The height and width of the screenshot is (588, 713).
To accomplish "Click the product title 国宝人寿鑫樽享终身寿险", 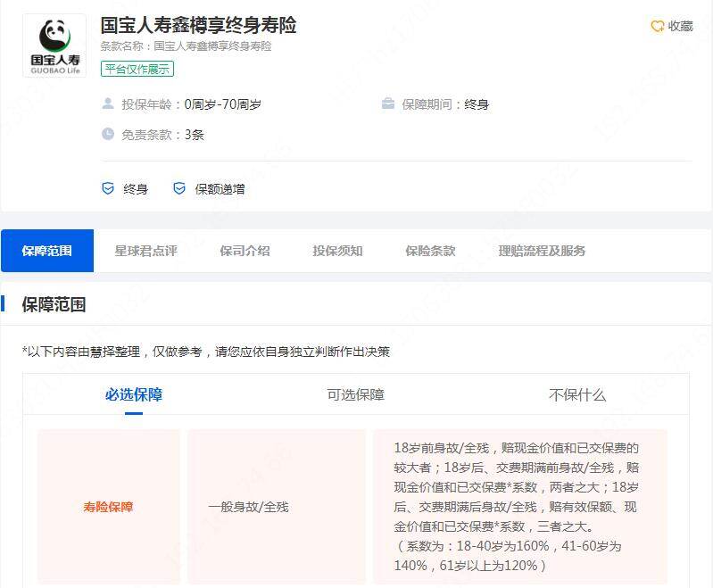I will (x=198, y=25).
